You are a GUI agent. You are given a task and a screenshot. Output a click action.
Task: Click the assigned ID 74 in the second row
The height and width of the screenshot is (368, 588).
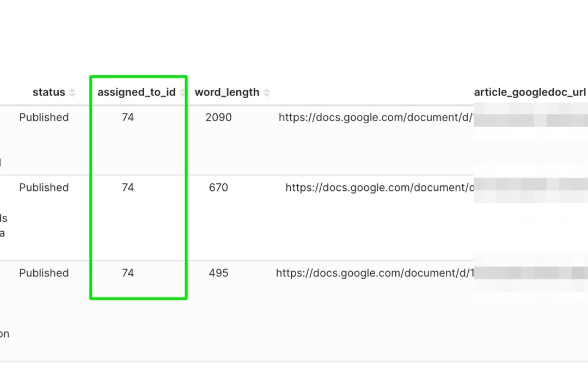click(x=128, y=188)
